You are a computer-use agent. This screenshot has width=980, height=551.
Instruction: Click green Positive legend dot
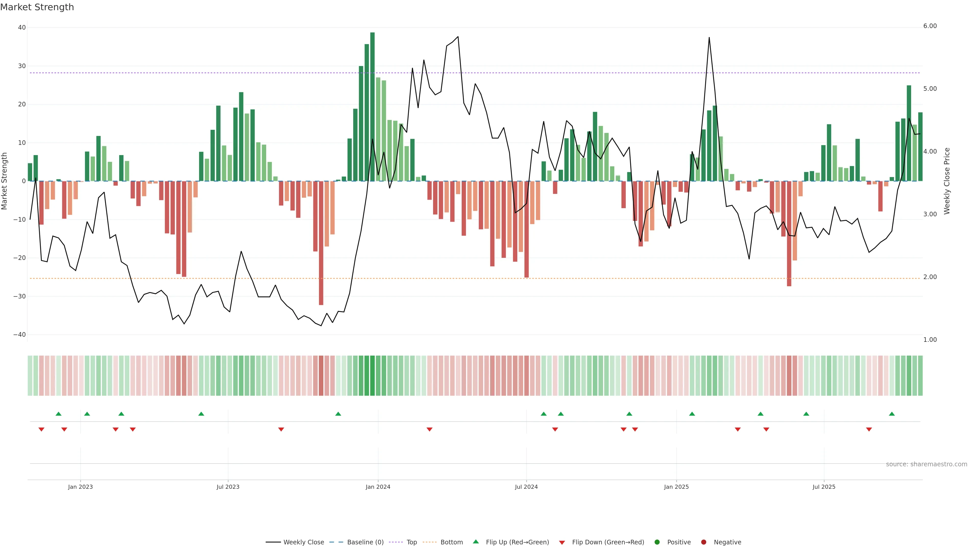(657, 542)
